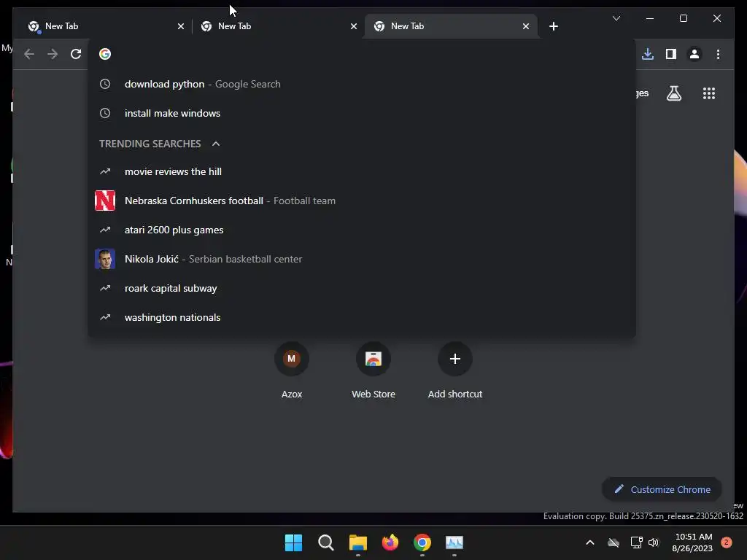Image resolution: width=747 pixels, height=560 pixels.
Task: Click the Nikola Jokić photo thumbnail
Action: click(105, 259)
